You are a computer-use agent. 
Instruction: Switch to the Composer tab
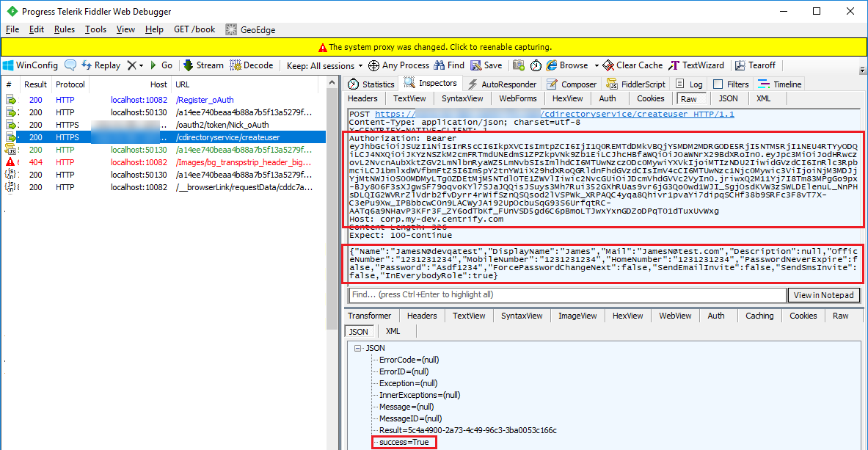[x=572, y=84]
